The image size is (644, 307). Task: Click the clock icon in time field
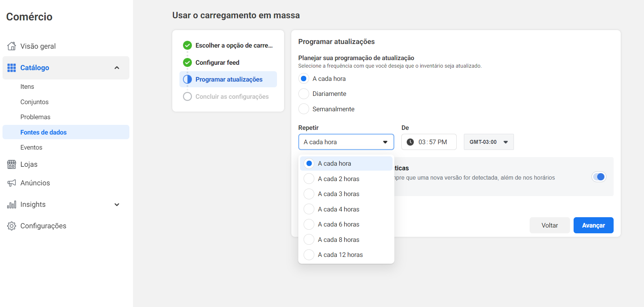pos(410,142)
